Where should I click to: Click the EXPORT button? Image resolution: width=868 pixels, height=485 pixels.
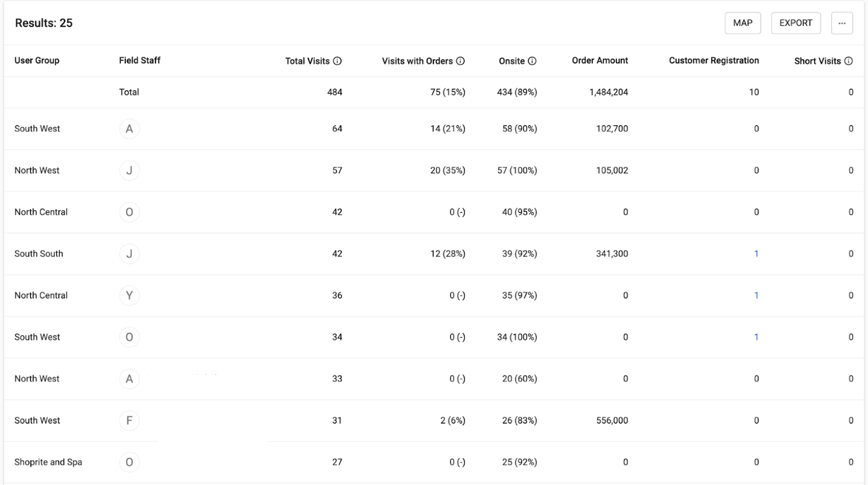[796, 23]
